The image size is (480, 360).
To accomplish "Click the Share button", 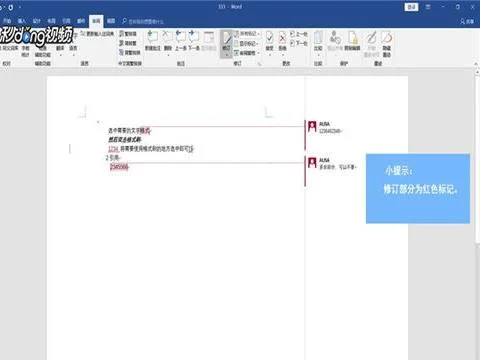I will point(467,21).
